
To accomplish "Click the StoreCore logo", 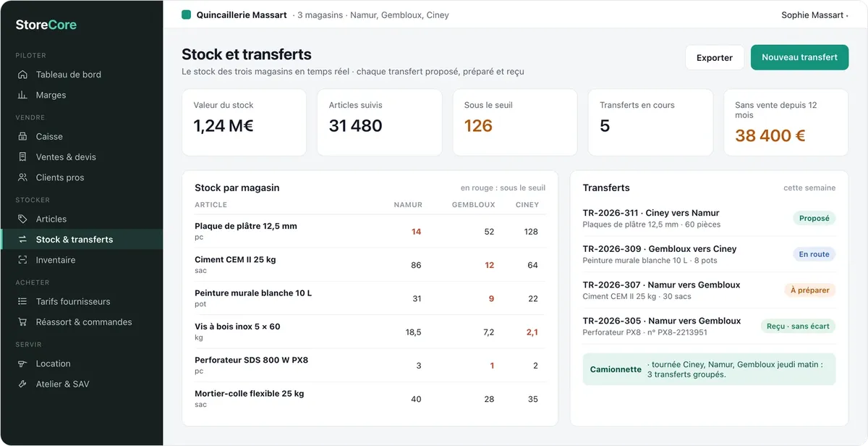I will point(46,25).
